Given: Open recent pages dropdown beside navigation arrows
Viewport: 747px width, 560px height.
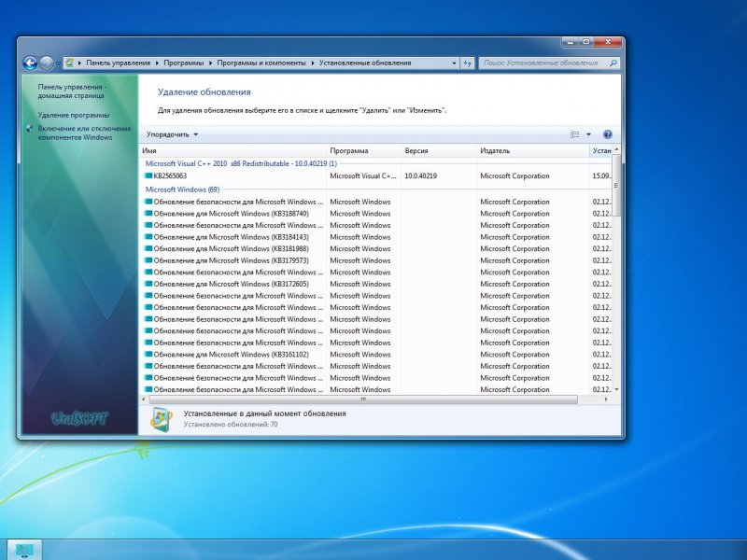Looking at the screenshot, I should pyautogui.click(x=58, y=63).
